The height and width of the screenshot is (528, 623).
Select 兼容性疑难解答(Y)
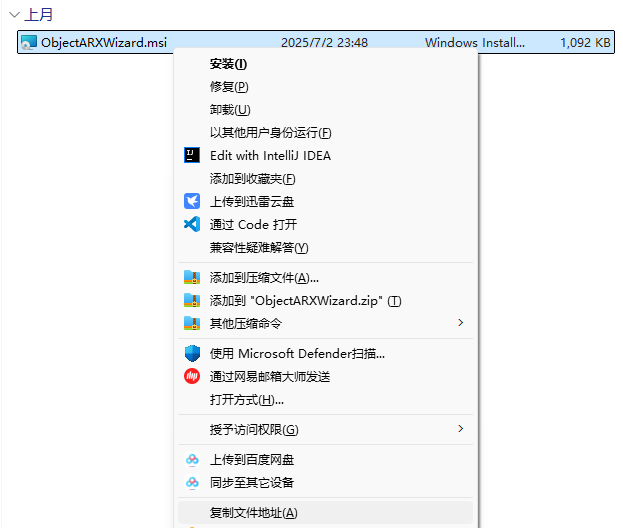coord(259,248)
